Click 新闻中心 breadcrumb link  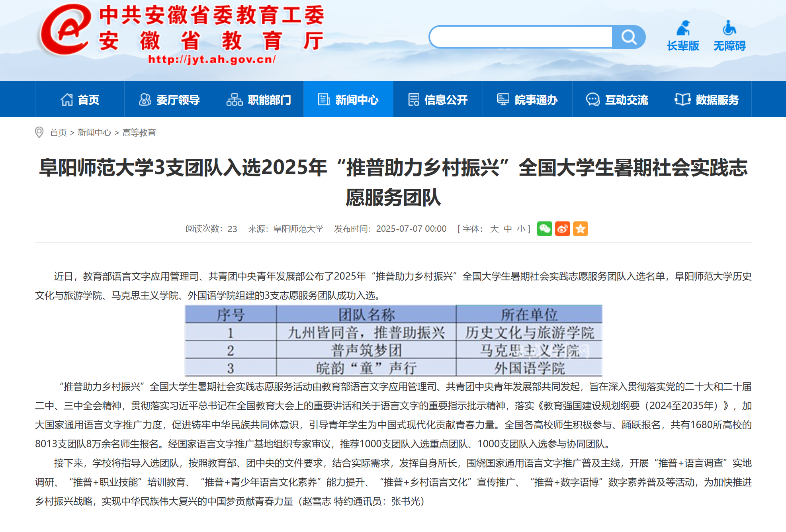(94, 133)
